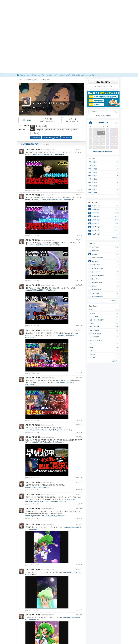Image resolution: width=138 pixels, height=644 pixels.
Task: Click @xXstrong_zeroXx breadcrumb link
Action: point(32,80)
